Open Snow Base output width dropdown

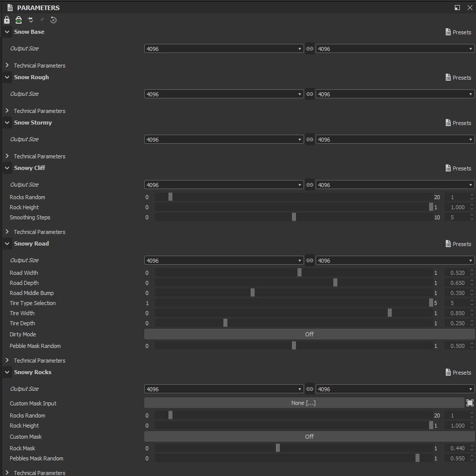coord(224,48)
